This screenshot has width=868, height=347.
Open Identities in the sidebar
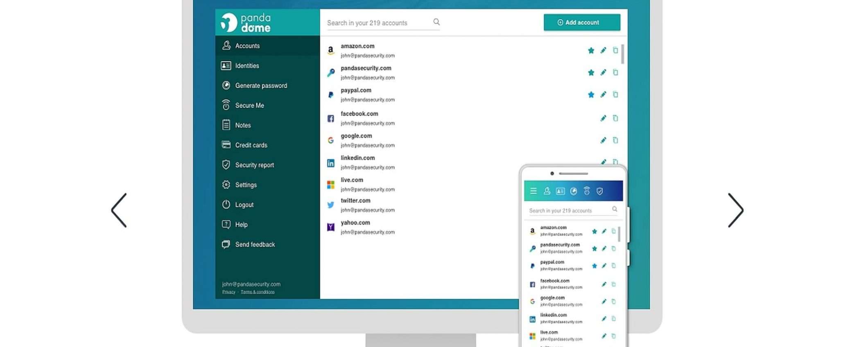247,65
